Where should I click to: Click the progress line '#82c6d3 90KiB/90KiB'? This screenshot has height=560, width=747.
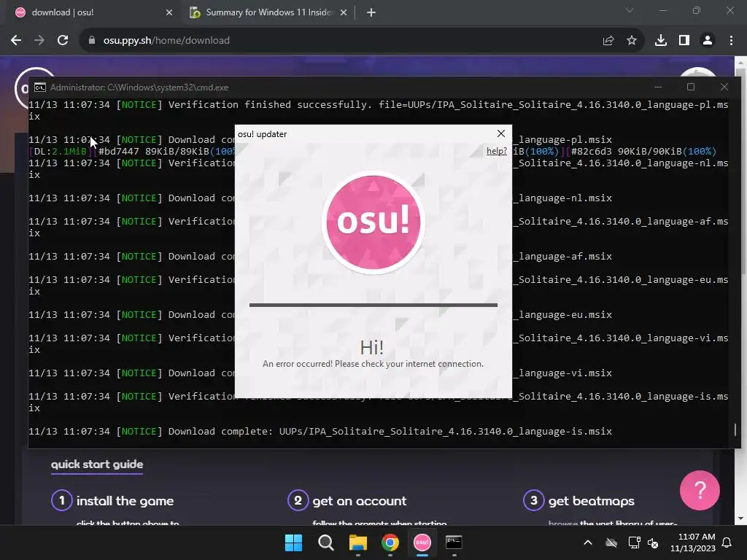(643, 152)
